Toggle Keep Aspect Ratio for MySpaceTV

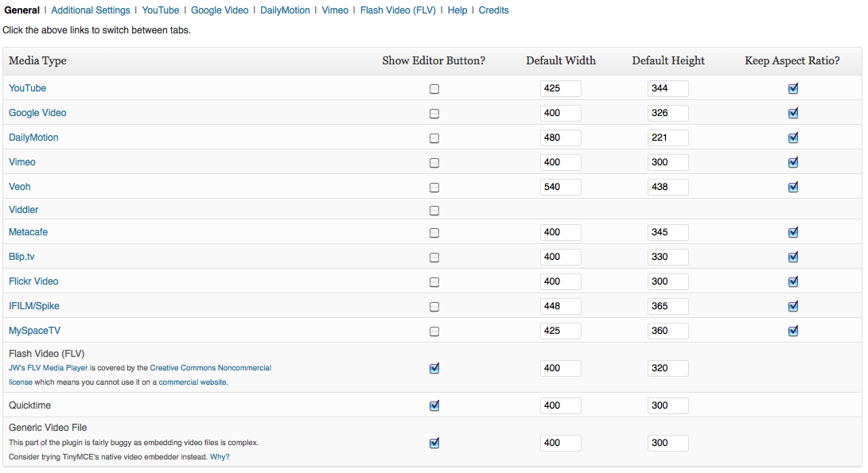(x=792, y=331)
